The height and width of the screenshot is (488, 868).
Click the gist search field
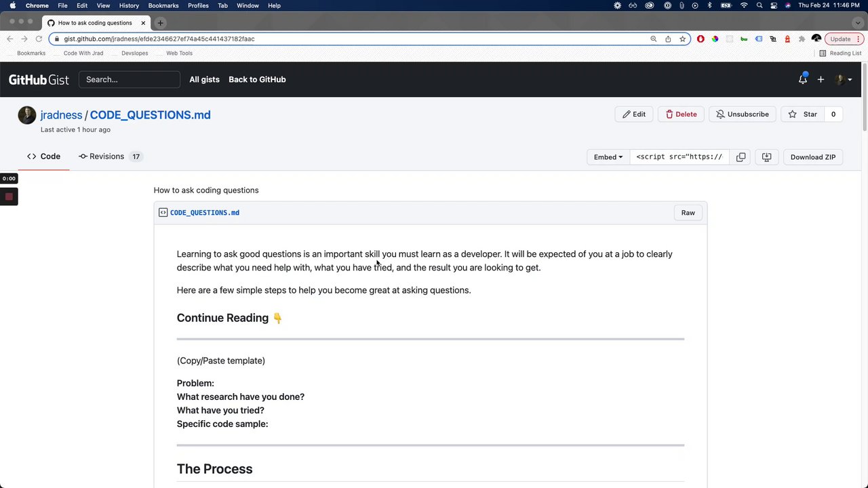[130, 79]
